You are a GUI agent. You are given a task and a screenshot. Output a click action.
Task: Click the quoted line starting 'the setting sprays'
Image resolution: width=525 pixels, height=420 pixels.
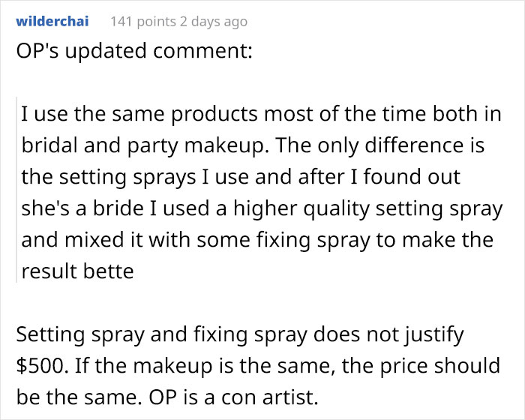(x=241, y=177)
